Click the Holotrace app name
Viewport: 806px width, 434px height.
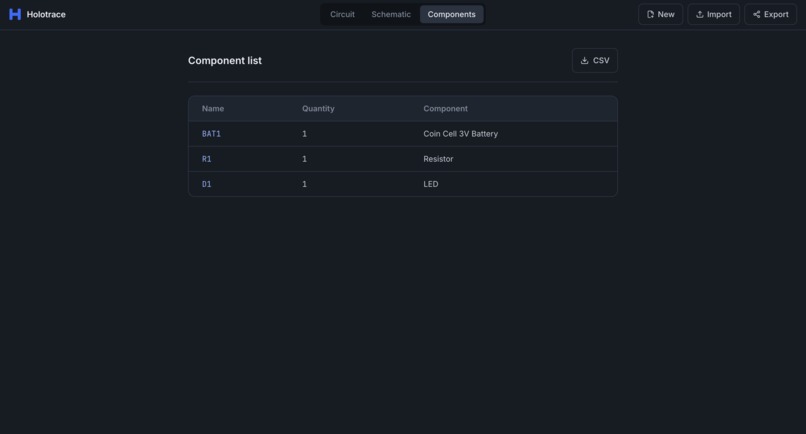46,14
